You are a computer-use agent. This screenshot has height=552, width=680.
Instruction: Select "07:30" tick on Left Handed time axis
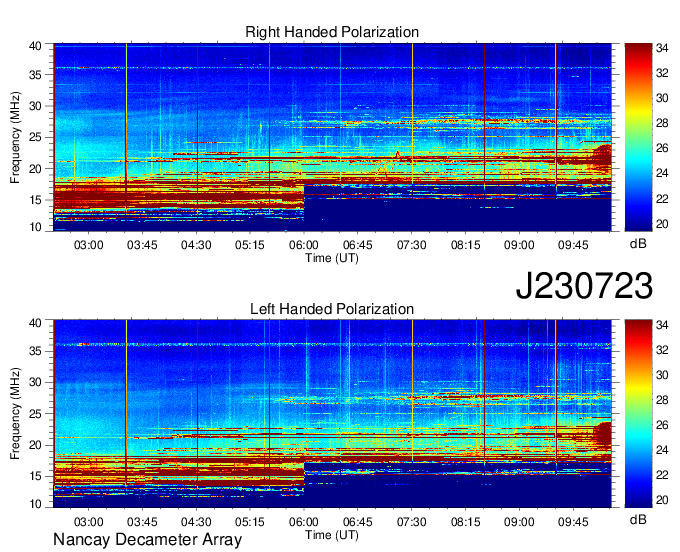click(x=412, y=522)
